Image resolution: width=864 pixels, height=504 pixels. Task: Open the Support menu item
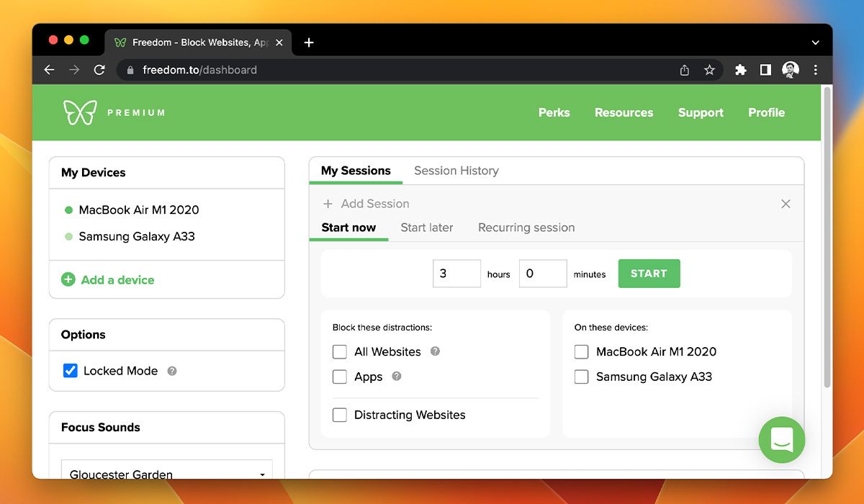point(701,112)
